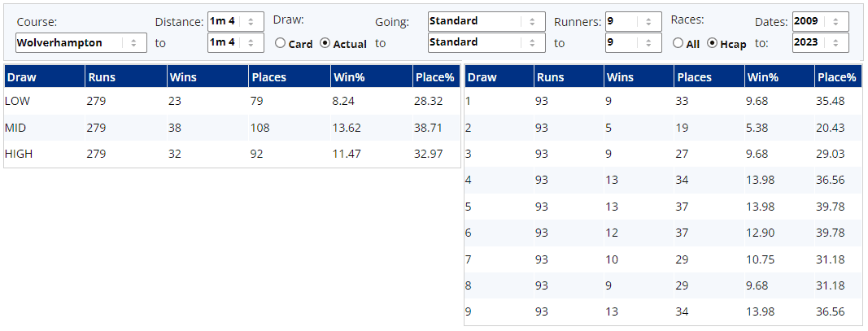Open the upper Going Standard dropdown
Screen dimensions: 868x331
(x=486, y=21)
